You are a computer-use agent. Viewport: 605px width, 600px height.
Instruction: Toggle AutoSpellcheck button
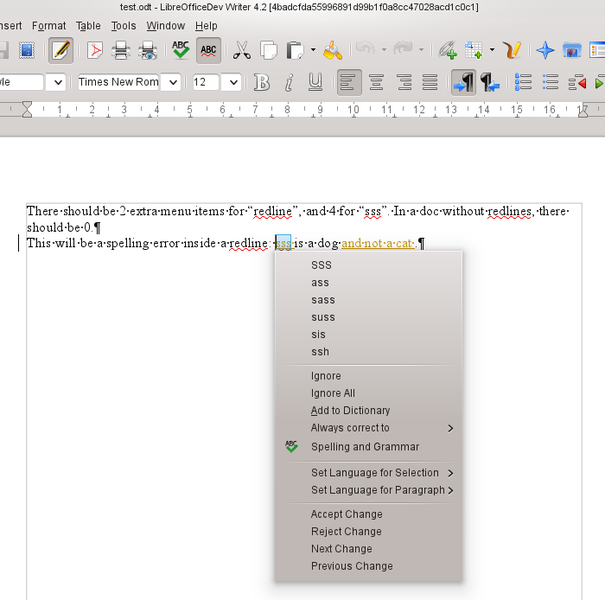(x=208, y=51)
